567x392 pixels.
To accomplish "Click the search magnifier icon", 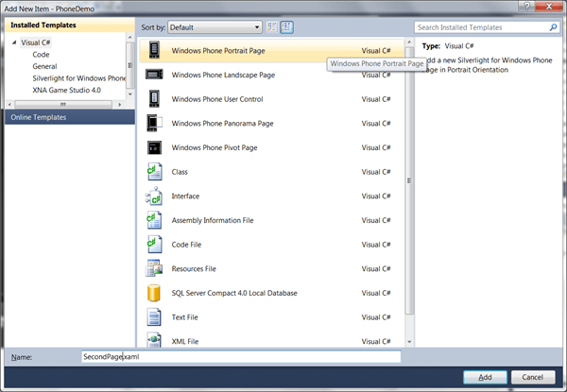I will pos(553,27).
